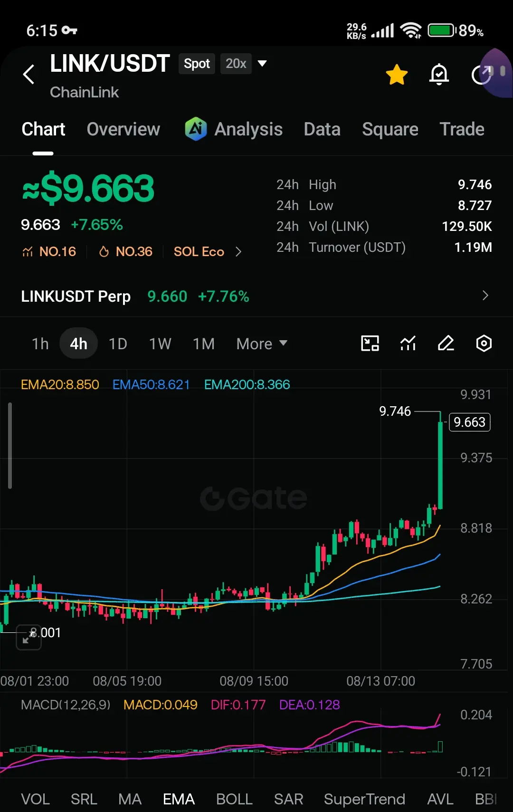Select the 1h timeframe
Viewport: 513px width, 812px height.
40,344
